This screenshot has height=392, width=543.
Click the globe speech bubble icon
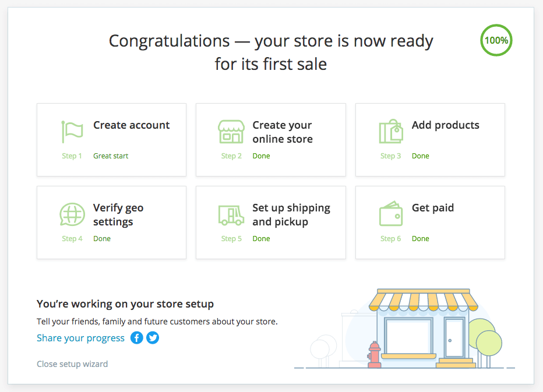coord(72,214)
